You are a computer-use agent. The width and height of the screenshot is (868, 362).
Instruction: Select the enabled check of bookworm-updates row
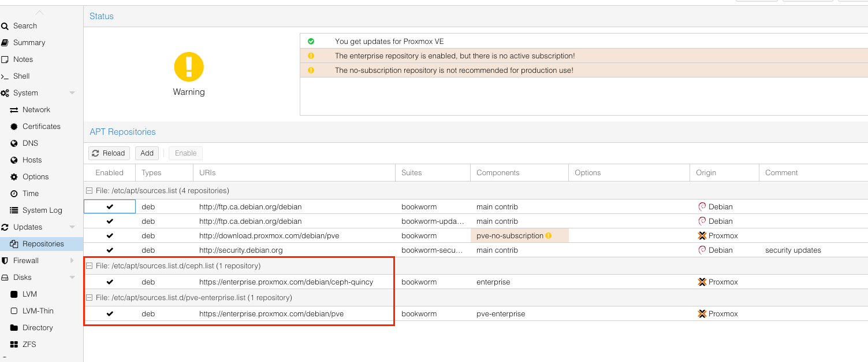(x=110, y=221)
